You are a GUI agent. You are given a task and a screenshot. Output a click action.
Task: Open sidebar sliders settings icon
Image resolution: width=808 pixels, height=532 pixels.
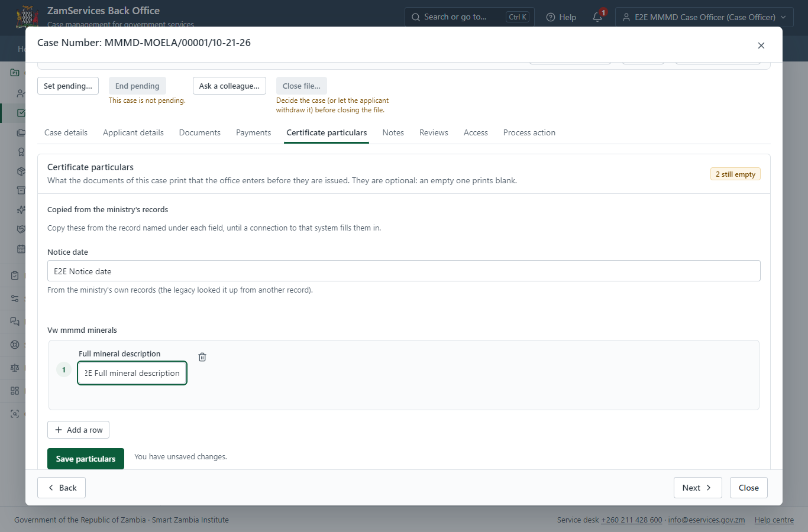tap(15, 299)
